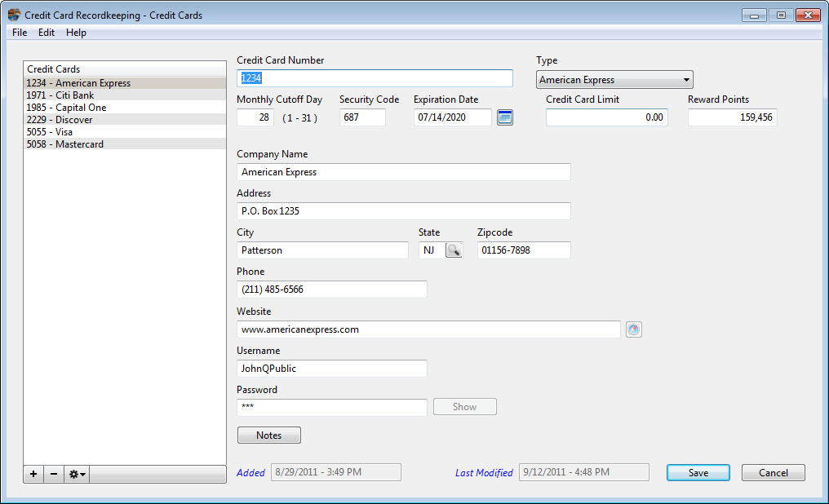Select 5058 - Mastercard card
Screen dimensions: 829x504
pyautogui.click(x=125, y=144)
